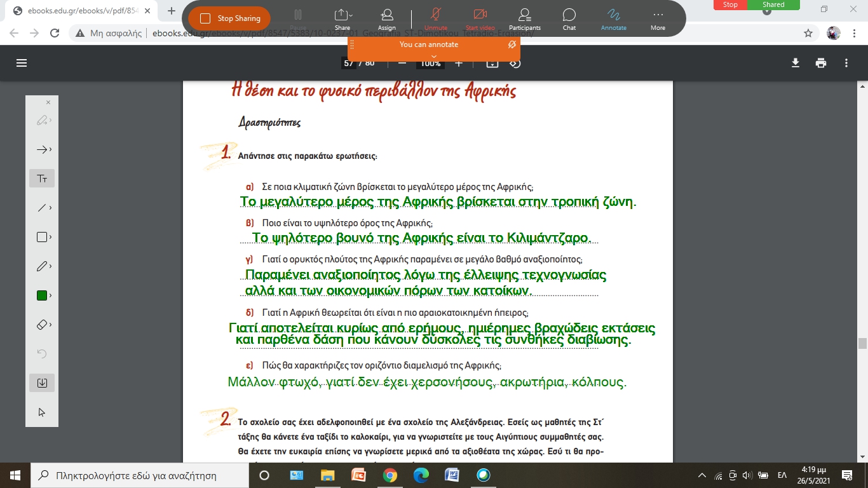Image resolution: width=868 pixels, height=488 pixels.
Task: Go back in the browser
Action: click(x=15, y=33)
